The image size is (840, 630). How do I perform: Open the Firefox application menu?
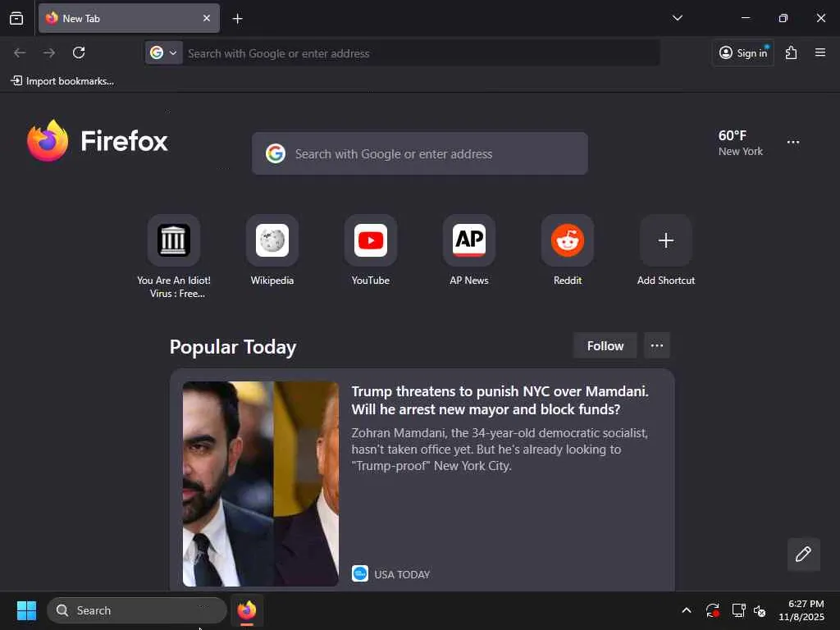tap(819, 52)
